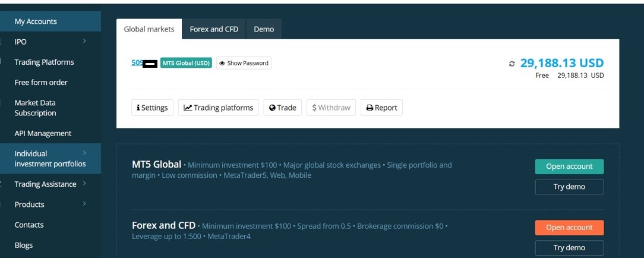Open the account number link
The width and height of the screenshot is (644, 258).
click(137, 62)
